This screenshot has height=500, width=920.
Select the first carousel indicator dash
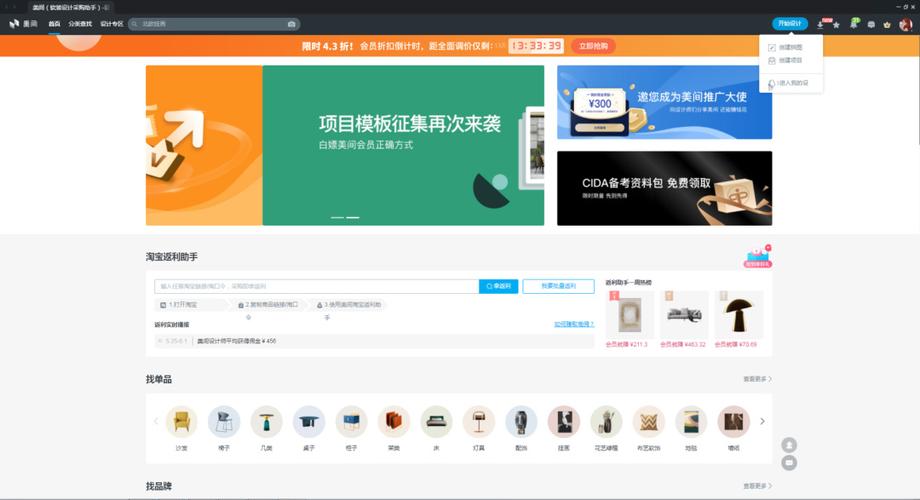[337, 217]
